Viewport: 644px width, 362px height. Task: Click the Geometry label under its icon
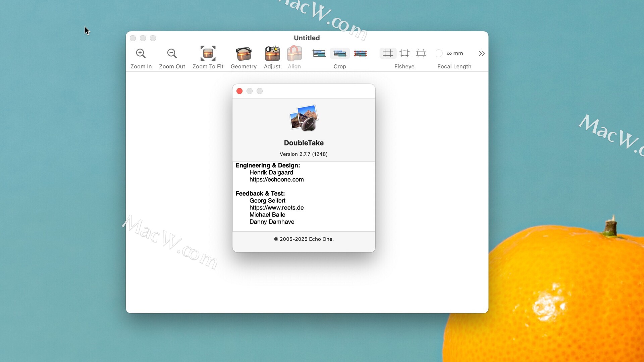coord(244,66)
